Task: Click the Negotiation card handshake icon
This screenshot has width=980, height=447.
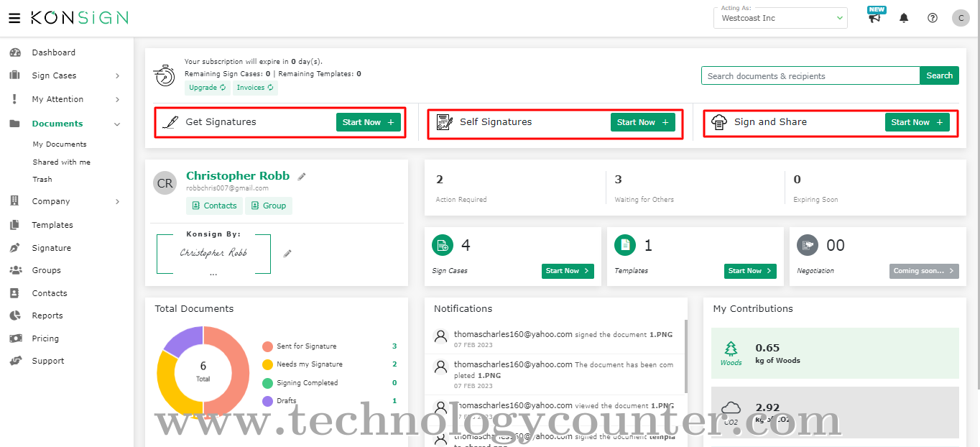Action: (808, 245)
